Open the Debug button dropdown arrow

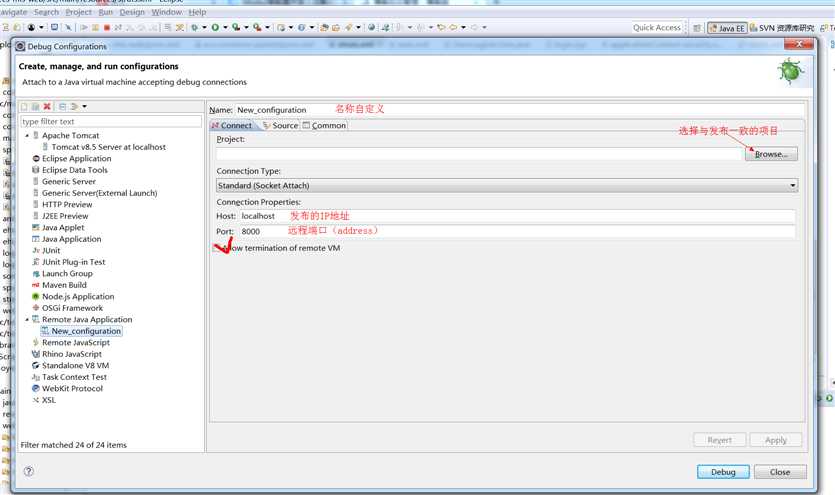coord(204,27)
